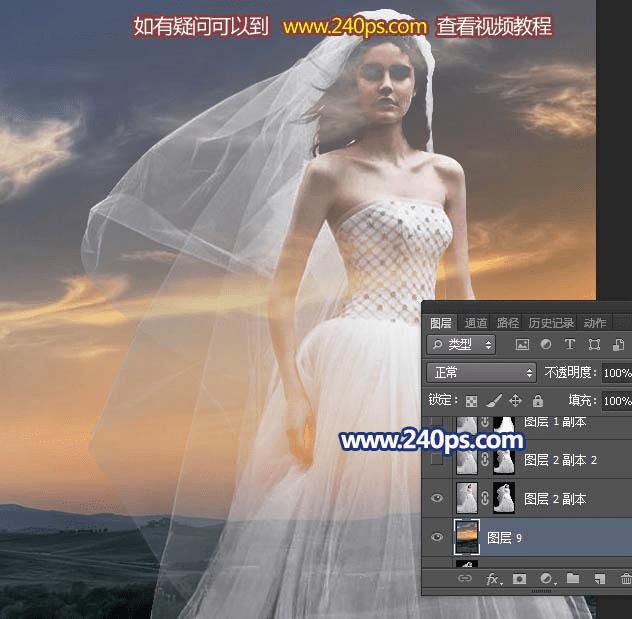The image size is (632, 619).
Task: Switch to the 动作 tab
Action: [595, 323]
